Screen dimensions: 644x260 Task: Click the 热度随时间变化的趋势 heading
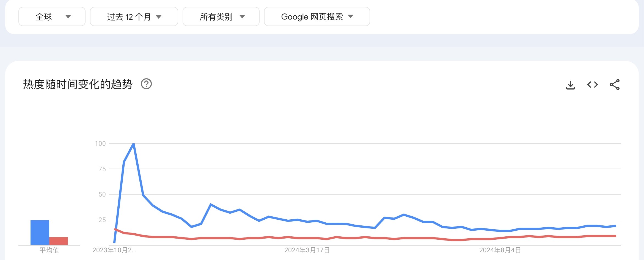[x=78, y=84]
